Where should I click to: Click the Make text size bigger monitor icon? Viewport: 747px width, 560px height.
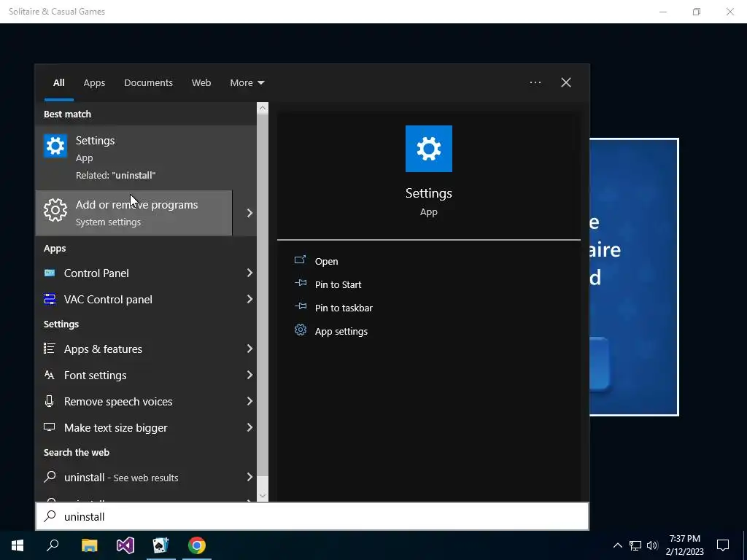(50, 427)
